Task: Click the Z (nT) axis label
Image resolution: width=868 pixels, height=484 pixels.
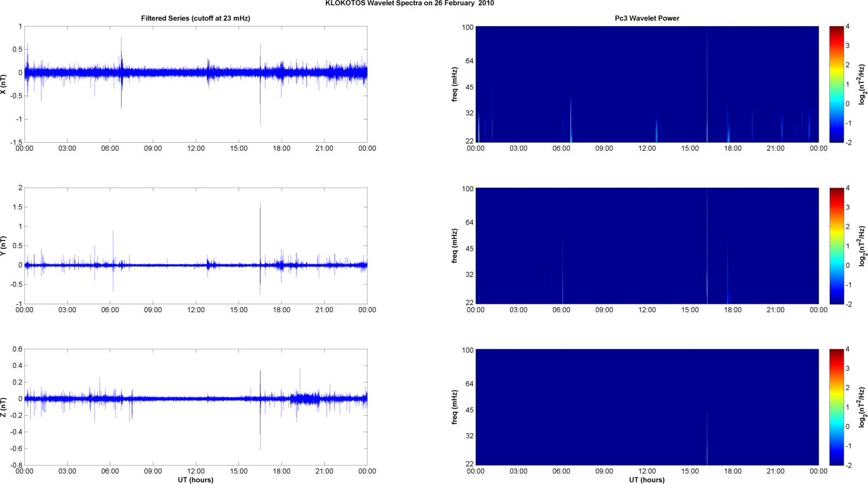Action: (3, 407)
